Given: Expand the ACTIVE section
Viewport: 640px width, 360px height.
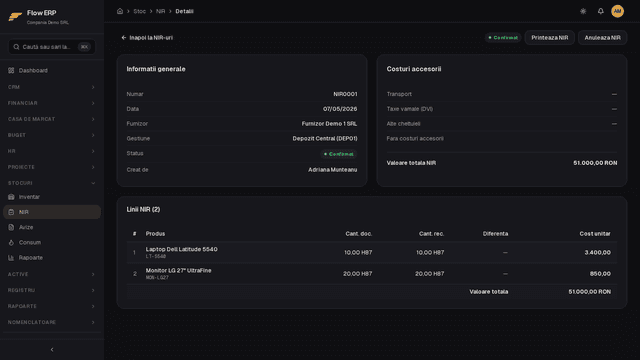Looking at the screenshot, I should 52,274.
